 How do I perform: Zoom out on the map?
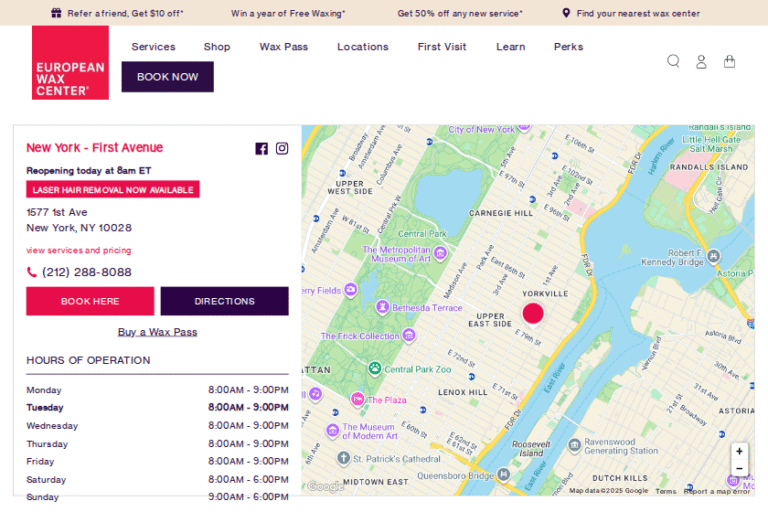coord(739,468)
